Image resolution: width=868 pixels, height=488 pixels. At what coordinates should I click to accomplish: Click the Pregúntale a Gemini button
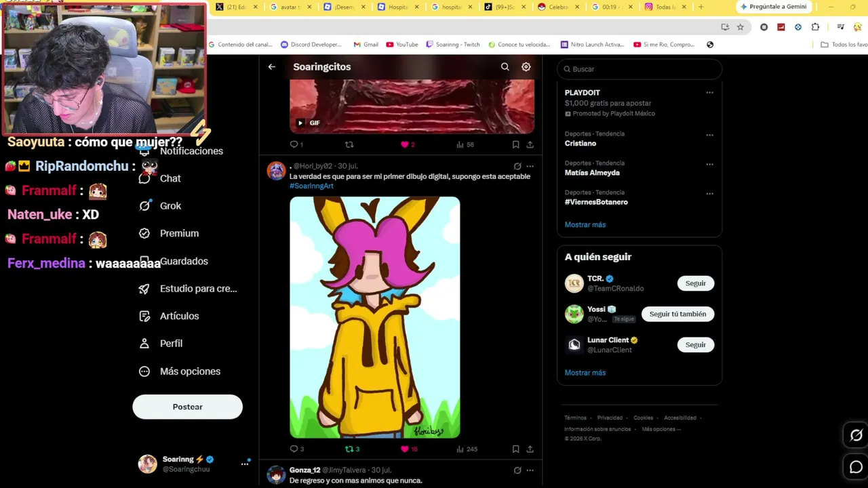[774, 7]
